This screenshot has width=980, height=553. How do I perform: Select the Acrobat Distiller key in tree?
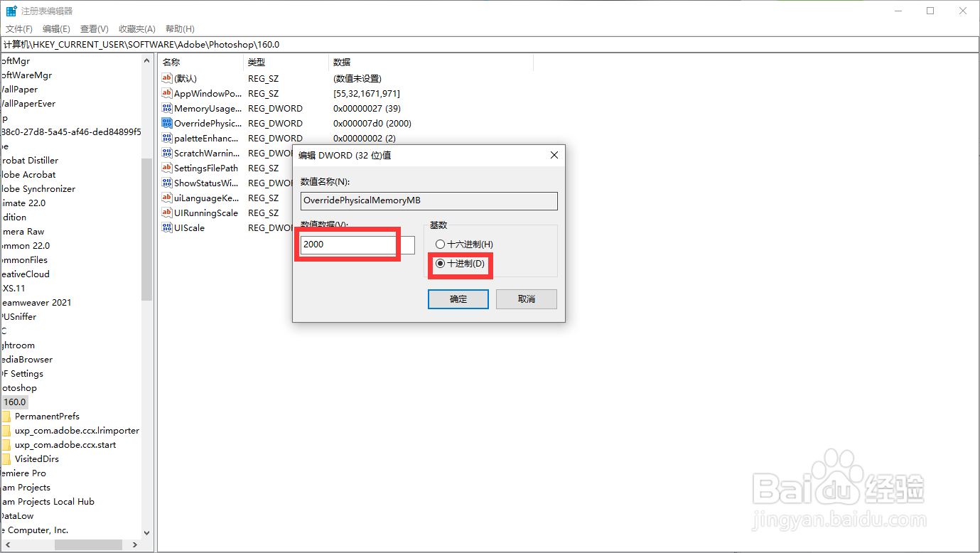[29, 161]
